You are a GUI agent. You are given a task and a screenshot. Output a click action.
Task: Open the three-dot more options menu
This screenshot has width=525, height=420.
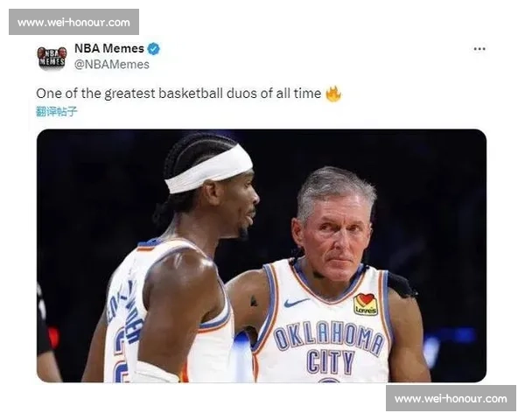pyautogui.click(x=479, y=49)
